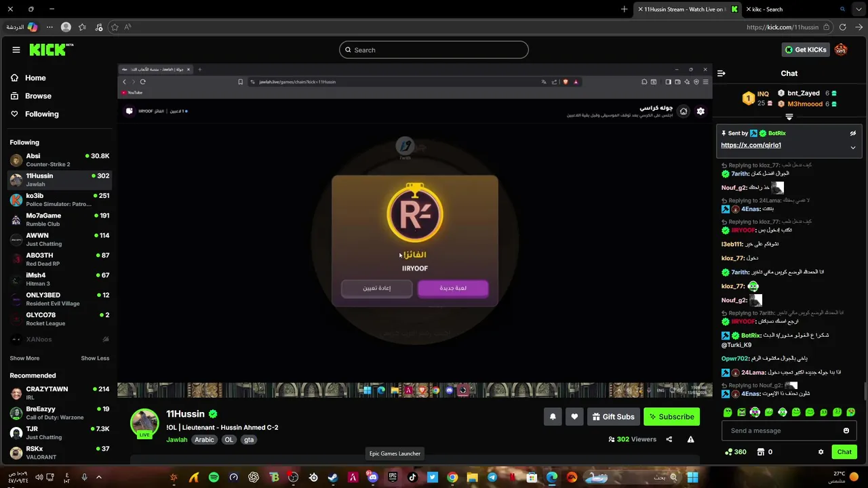The width and height of the screenshot is (868, 488).
Task: Expand the gift leaderboard arrow
Action: pyautogui.click(x=789, y=117)
